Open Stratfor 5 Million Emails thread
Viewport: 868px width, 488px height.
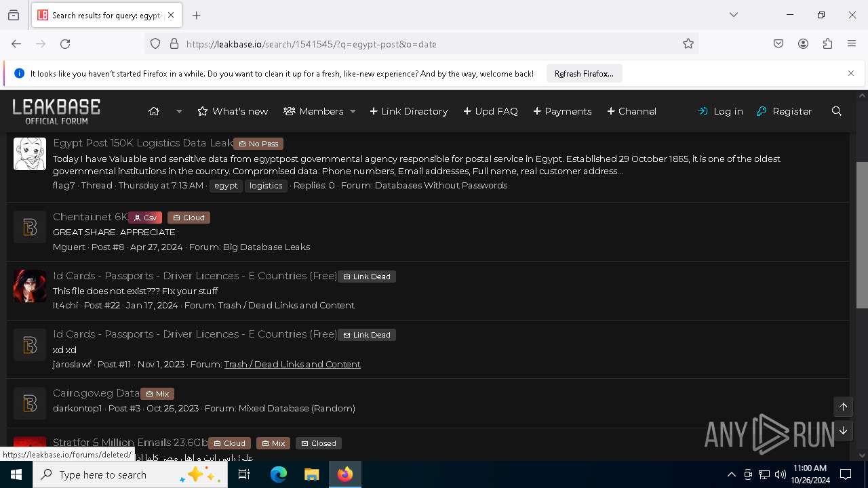click(x=130, y=443)
